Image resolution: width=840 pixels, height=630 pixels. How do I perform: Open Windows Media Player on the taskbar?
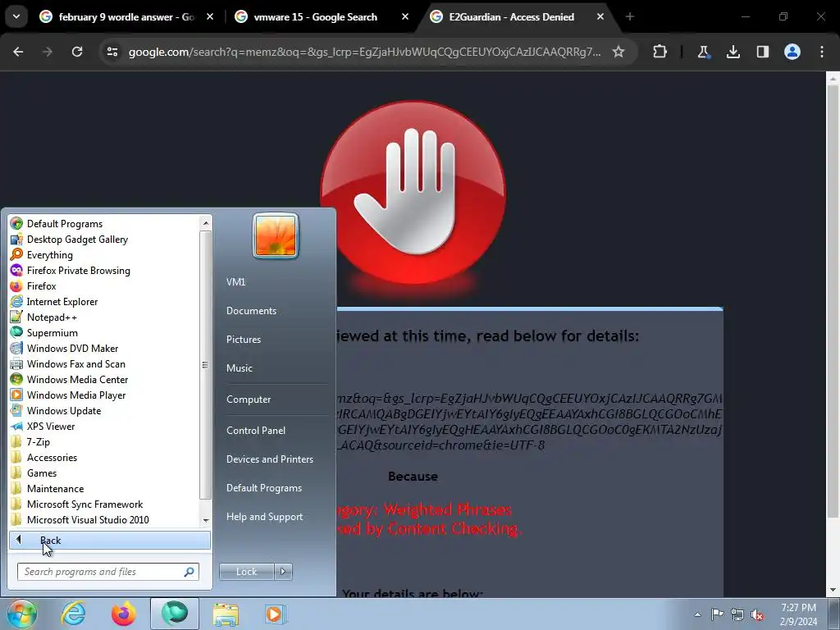276,614
